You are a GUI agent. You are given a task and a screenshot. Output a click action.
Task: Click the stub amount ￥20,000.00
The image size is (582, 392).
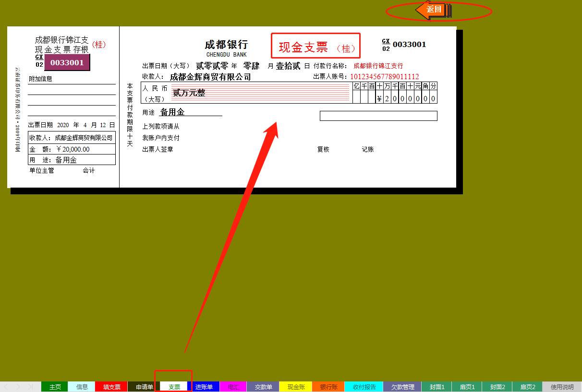73,149
